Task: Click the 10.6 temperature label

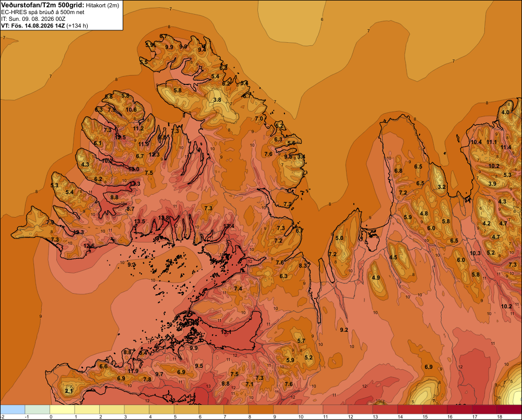Action: point(131,110)
